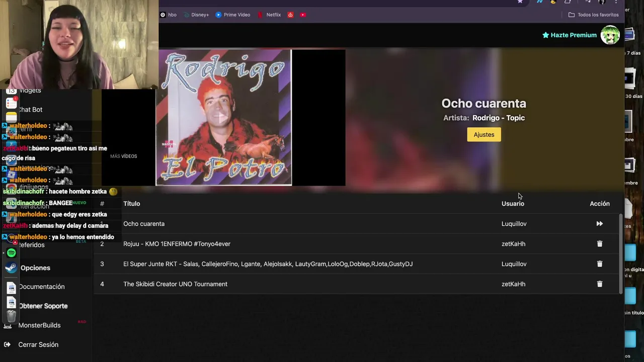Open the Disney+ bookmark
This screenshot has height=362, width=644.
click(x=196, y=15)
